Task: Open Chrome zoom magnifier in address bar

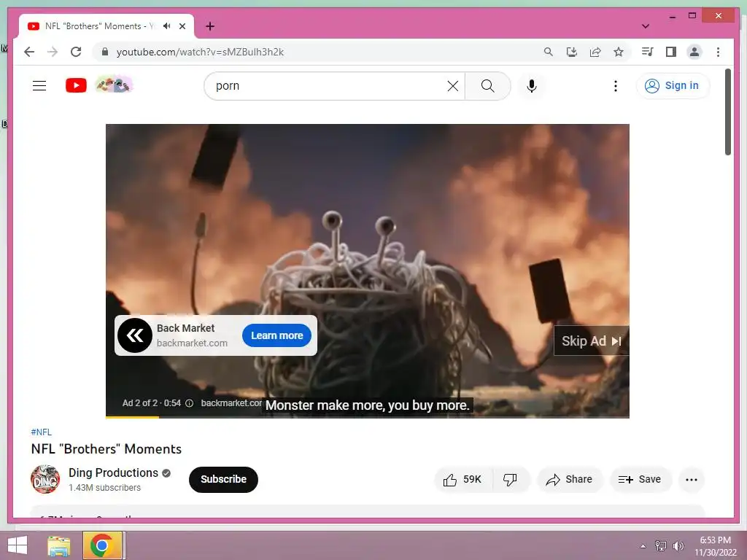Action: pos(549,52)
